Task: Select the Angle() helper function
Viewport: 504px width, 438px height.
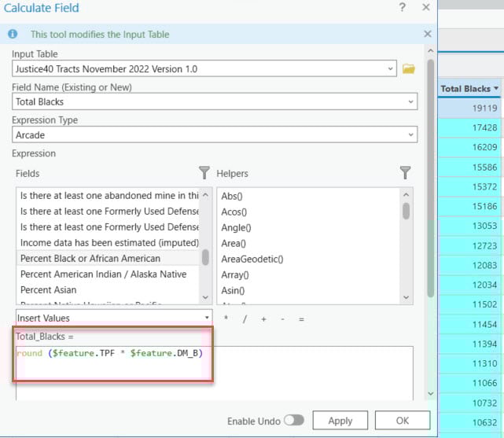Action: [x=308, y=227]
